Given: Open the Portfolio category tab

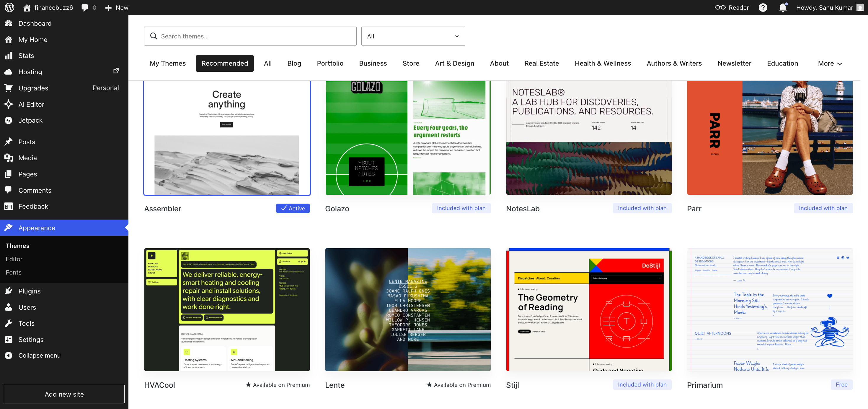Looking at the screenshot, I should [330, 64].
